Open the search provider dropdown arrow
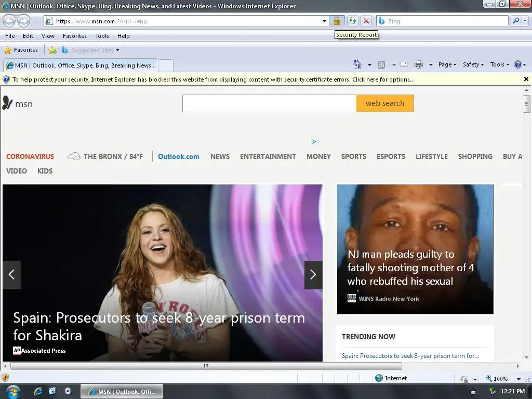532x399 pixels. 525,21
